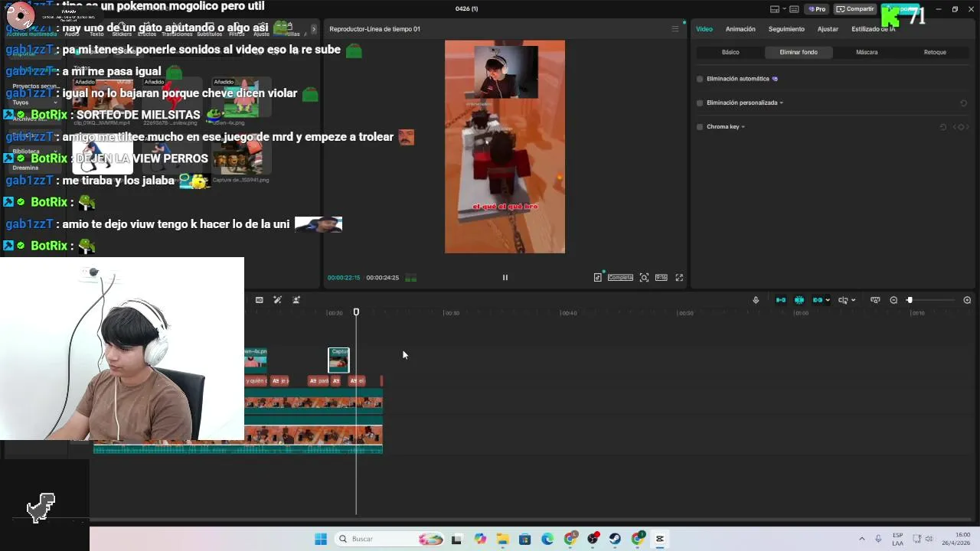Record voiceover with the microphone icon
Image resolution: width=980 pixels, height=551 pixels.
tap(756, 300)
